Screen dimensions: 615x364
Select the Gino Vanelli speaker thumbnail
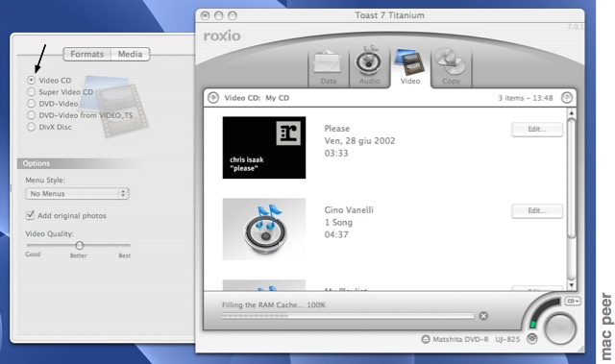tap(264, 230)
